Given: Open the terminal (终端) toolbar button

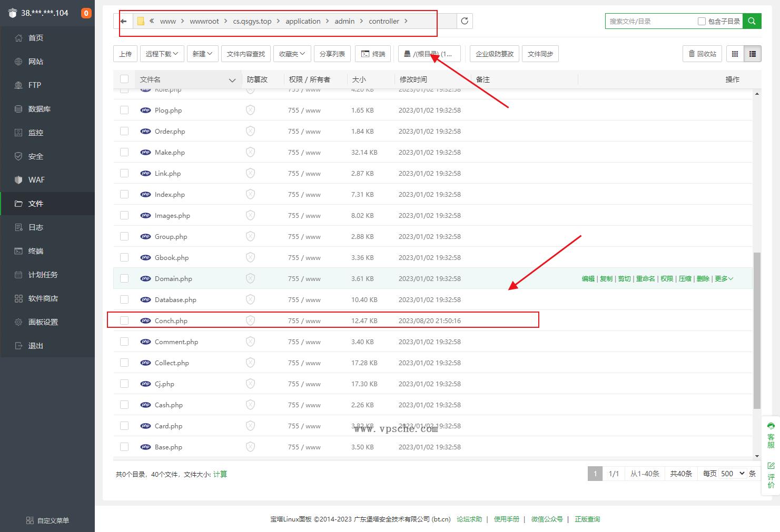Looking at the screenshot, I should click(x=373, y=54).
